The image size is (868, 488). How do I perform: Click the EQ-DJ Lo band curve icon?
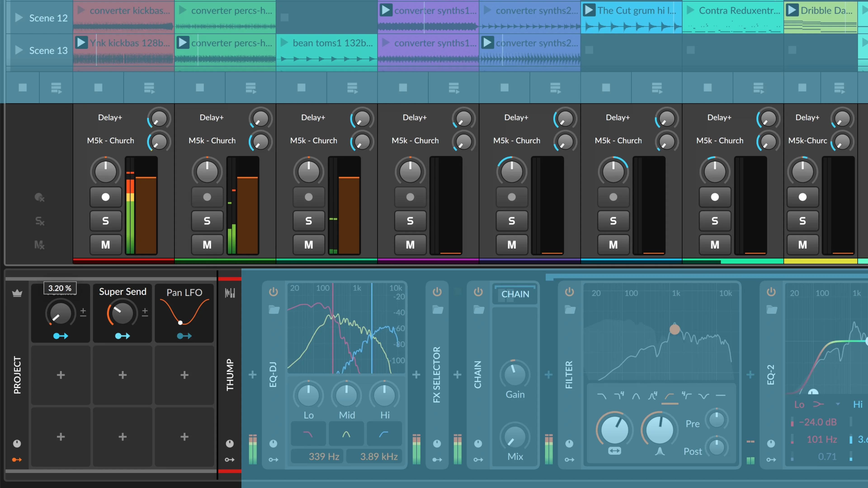308,434
